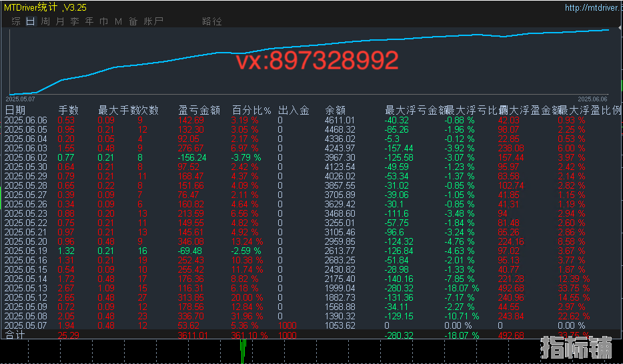The height and width of the screenshot is (364, 623).
Task: Open the 周 weekly statistics tab
Action: pyautogui.click(x=45, y=21)
